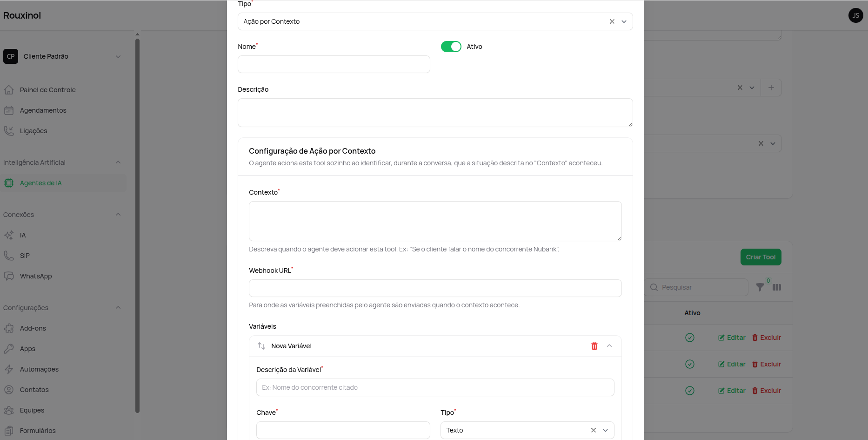Open the column layout icon
This screenshot has height=440, width=868.
click(x=777, y=287)
